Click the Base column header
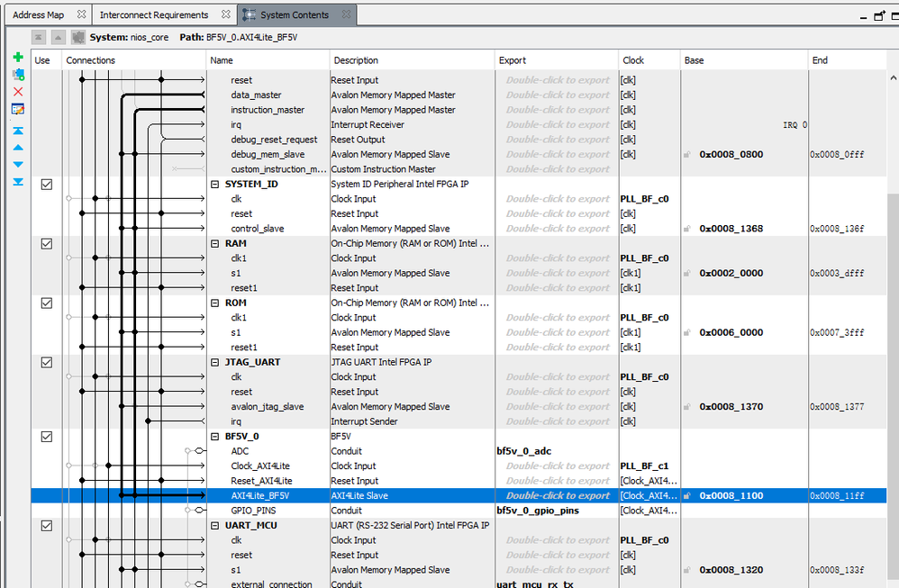899x588 pixels. click(744, 60)
